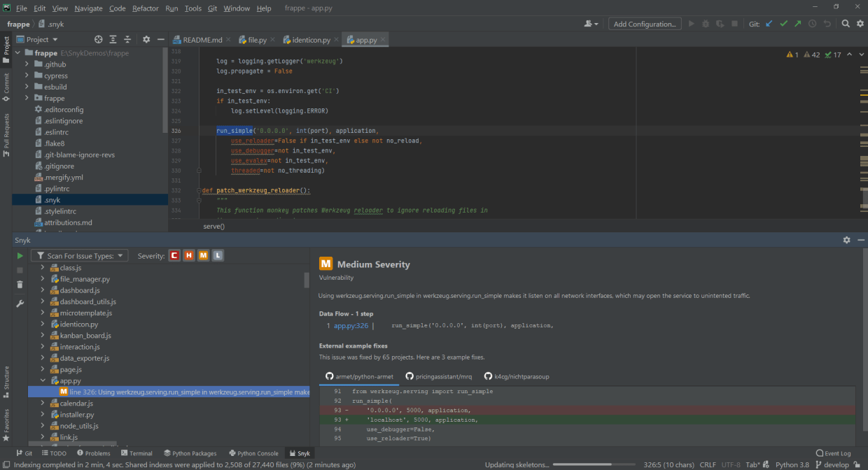
Task: Select opened file locate target icon
Action: point(99,40)
